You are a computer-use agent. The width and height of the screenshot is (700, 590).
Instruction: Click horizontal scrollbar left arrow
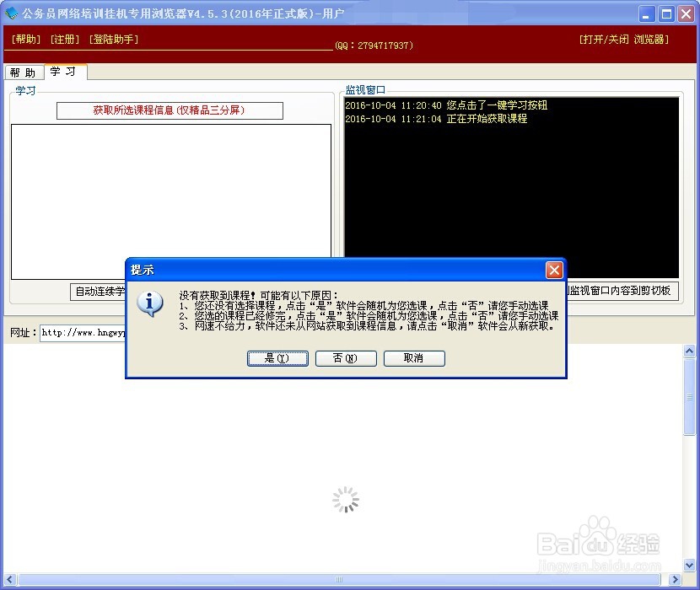pos(10,580)
